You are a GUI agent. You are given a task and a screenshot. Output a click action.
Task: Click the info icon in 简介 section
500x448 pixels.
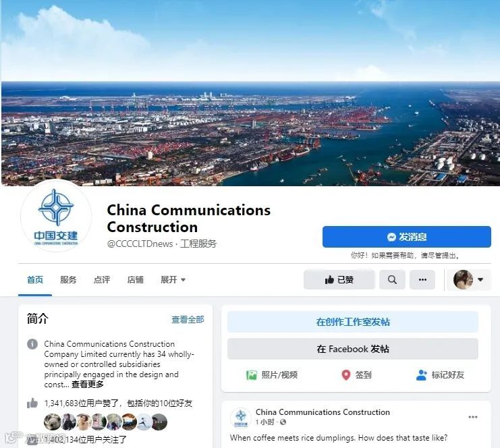(32, 344)
